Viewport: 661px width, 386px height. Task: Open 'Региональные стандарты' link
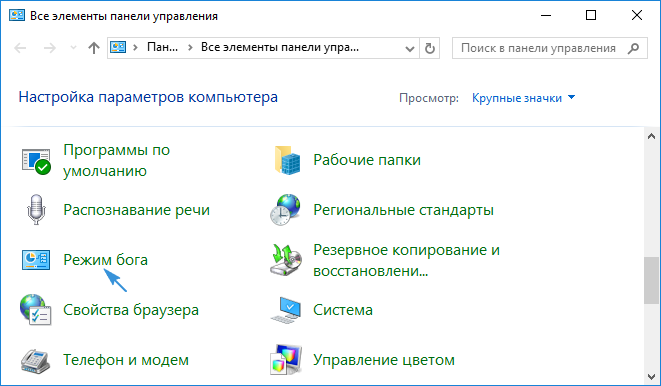pyautogui.click(x=403, y=210)
